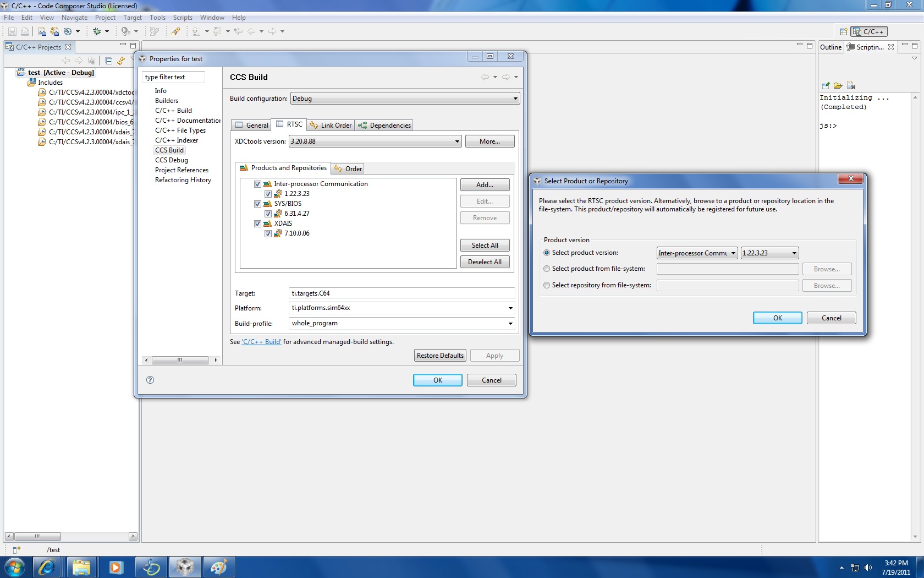Click the Projects panel horizontal scrollbar thumb
The width and height of the screenshot is (924, 578).
pos(37,536)
